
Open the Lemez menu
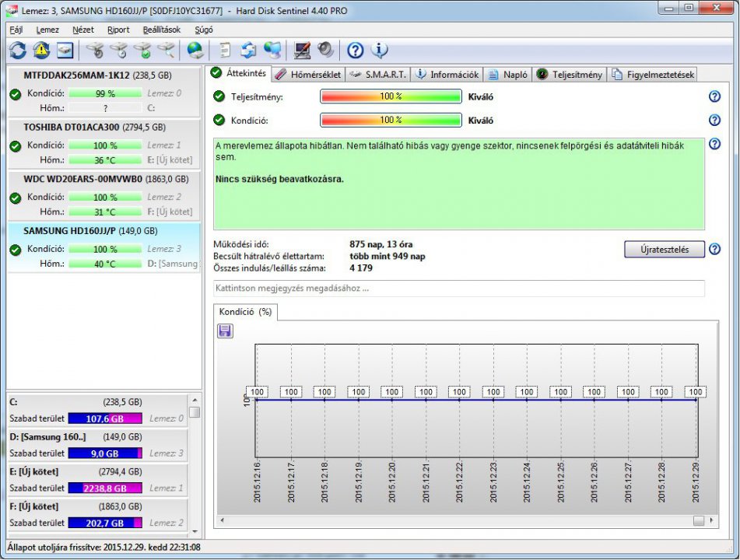pyautogui.click(x=47, y=30)
